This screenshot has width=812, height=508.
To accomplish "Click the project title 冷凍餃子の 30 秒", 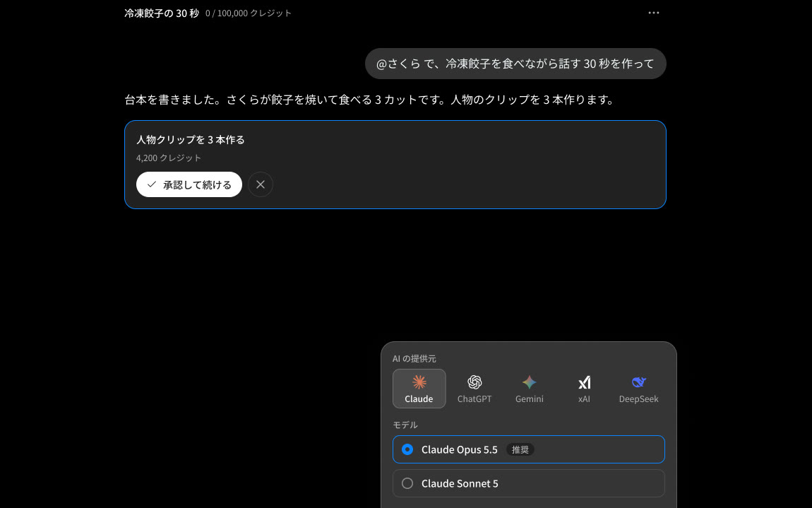I will click(162, 13).
